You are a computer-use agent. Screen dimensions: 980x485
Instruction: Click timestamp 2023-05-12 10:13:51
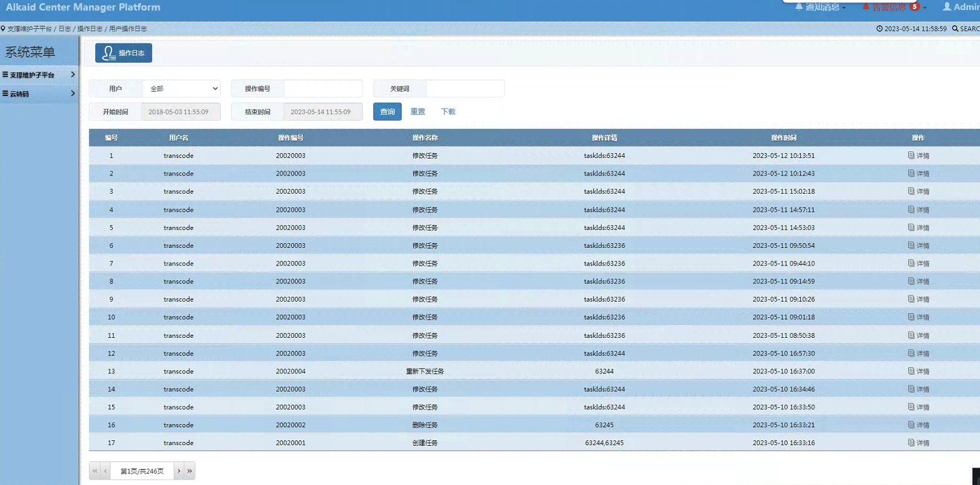coord(783,156)
